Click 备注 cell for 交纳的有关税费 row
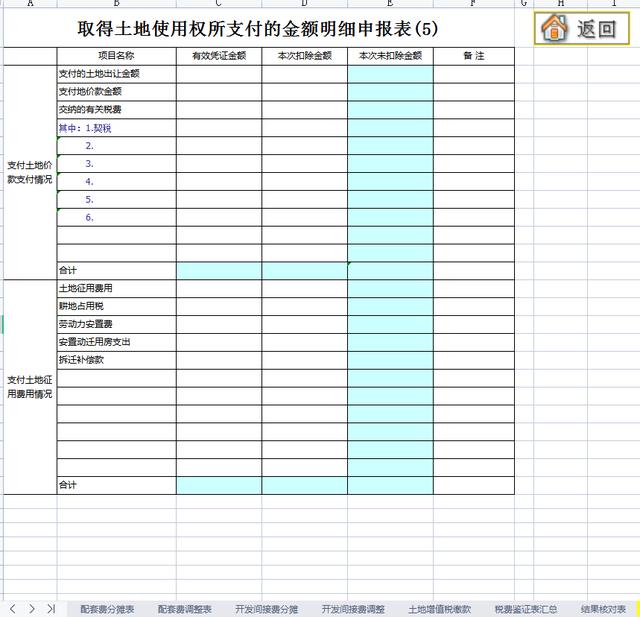Screen dimensions: 640x617 (474, 110)
